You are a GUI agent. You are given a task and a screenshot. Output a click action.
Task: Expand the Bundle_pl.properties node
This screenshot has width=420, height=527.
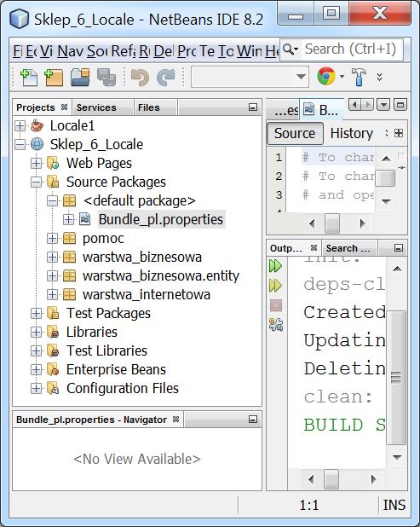point(68,219)
